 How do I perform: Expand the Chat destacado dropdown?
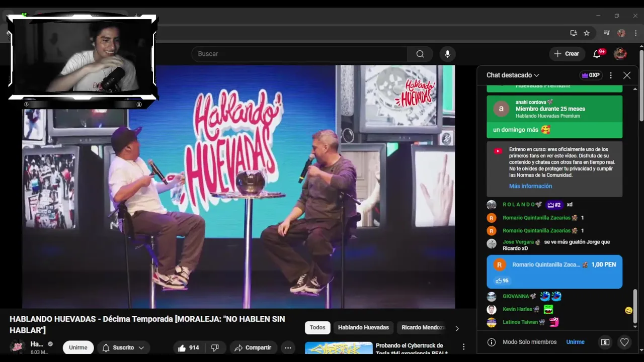click(513, 75)
